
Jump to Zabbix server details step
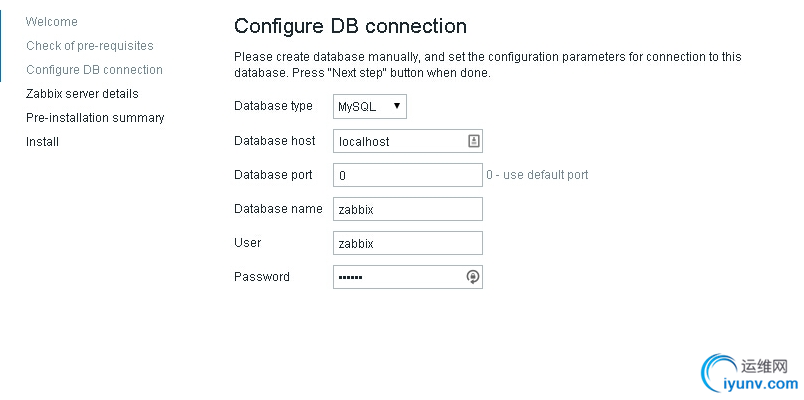point(82,94)
